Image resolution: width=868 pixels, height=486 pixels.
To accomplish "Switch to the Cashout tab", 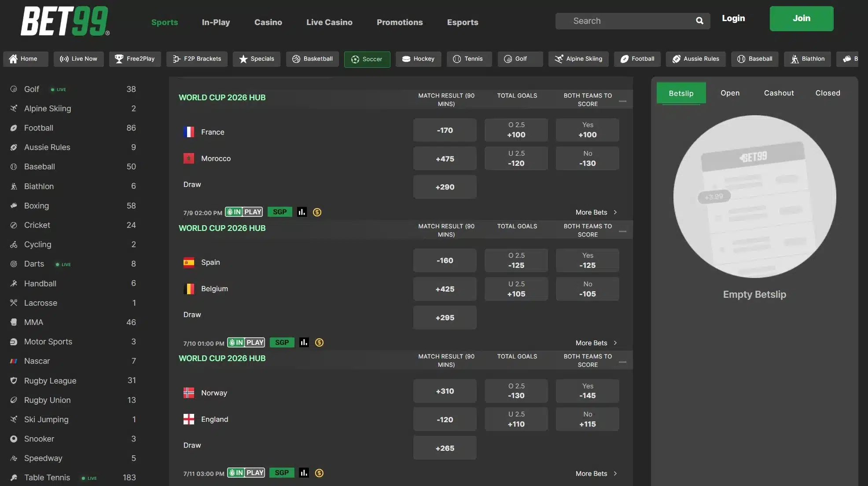I will tap(779, 93).
